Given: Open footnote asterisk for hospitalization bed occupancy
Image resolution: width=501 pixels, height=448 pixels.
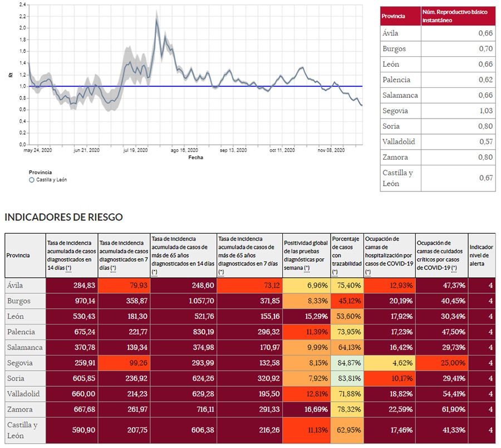Looking at the screenshot, I should click(x=369, y=272).
